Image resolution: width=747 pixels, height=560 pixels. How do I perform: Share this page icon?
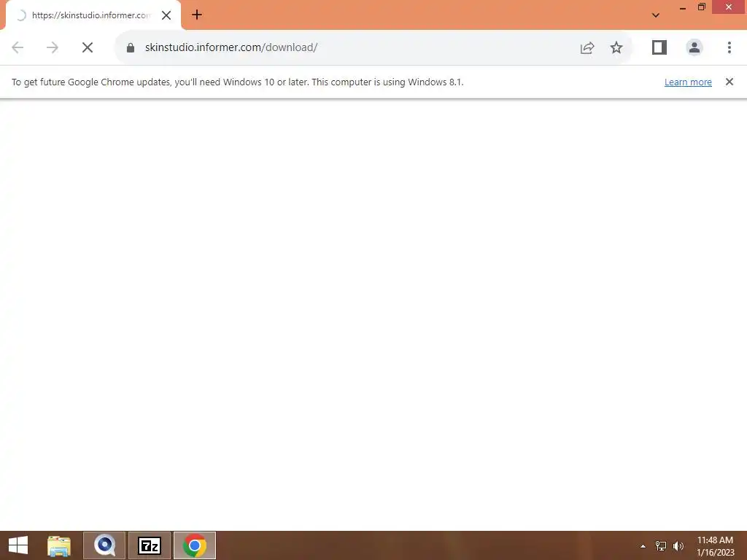click(587, 47)
